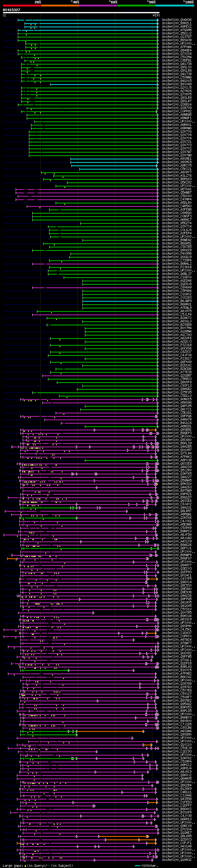Open hit UniRef100_A7QUM8

pos(177,30)
